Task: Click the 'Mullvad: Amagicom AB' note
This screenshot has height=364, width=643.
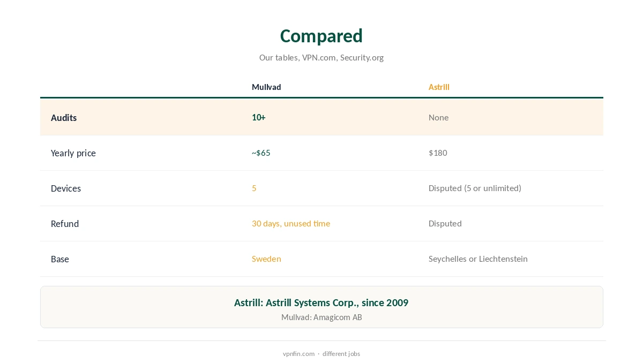Action: (322, 317)
